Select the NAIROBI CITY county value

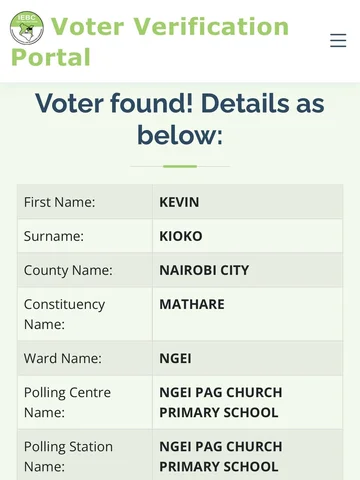[x=204, y=270]
